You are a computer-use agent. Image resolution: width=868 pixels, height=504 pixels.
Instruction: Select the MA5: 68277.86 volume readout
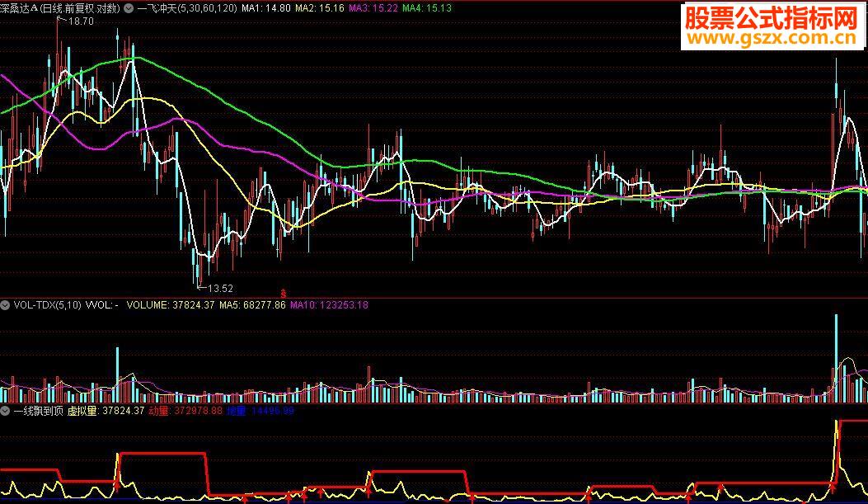252,305
